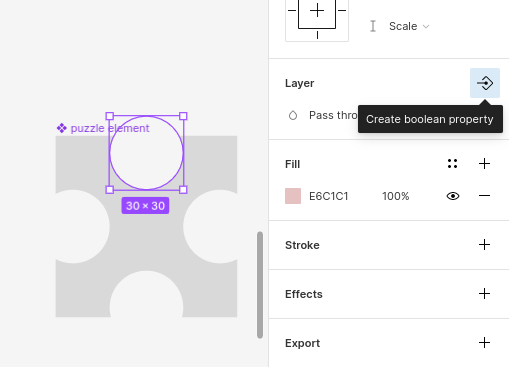Add a stroke with the plus icon
The width and height of the screenshot is (509, 367).
pyautogui.click(x=484, y=245)
